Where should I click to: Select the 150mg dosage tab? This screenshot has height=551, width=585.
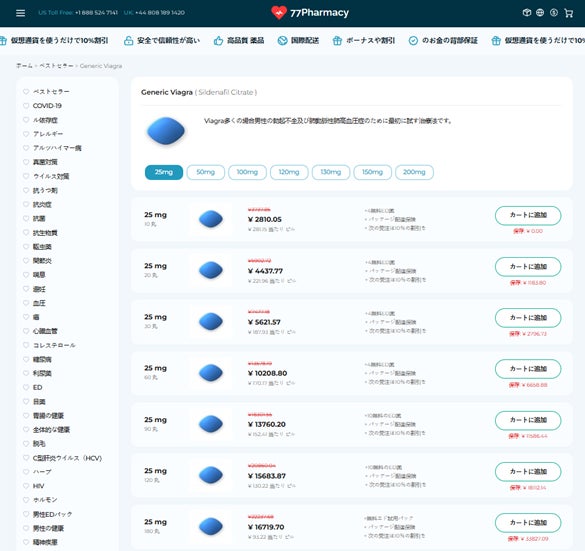[372, 172]
